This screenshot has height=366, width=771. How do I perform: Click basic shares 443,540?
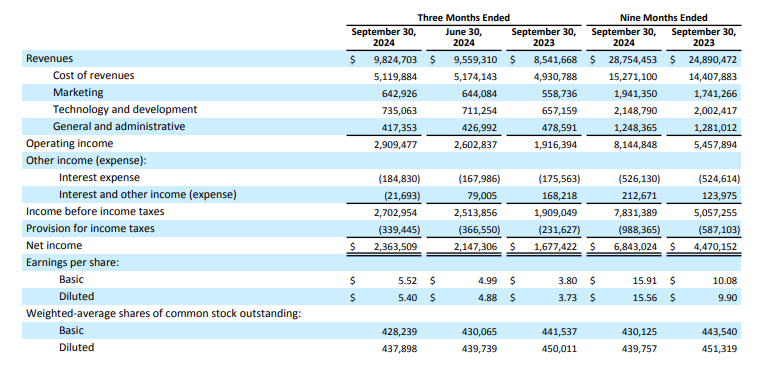point(719,332)
